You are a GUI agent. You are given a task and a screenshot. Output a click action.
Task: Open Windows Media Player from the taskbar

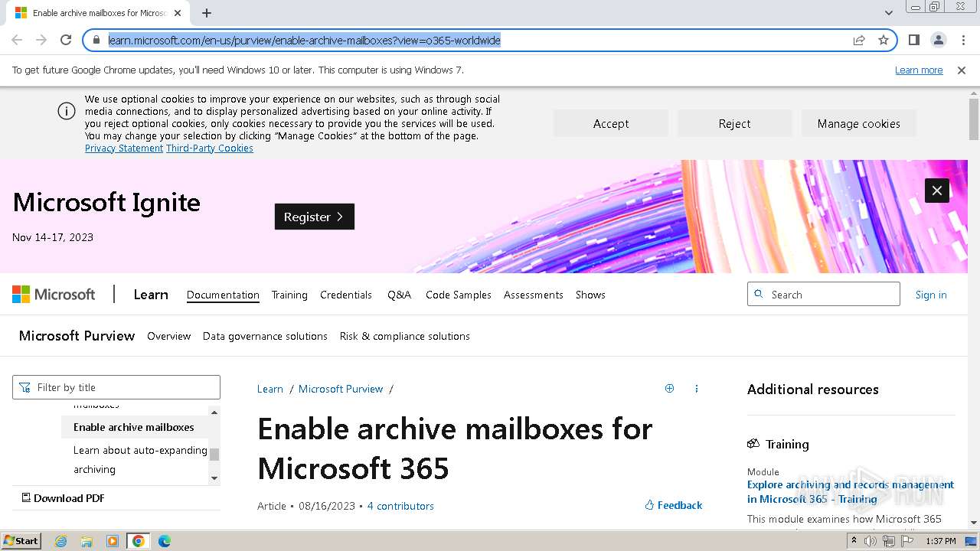point(113,541)
